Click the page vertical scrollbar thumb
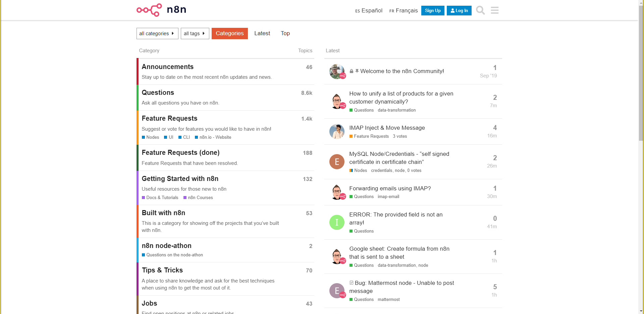This screenshot has width=644, height=314. point(641,73)
